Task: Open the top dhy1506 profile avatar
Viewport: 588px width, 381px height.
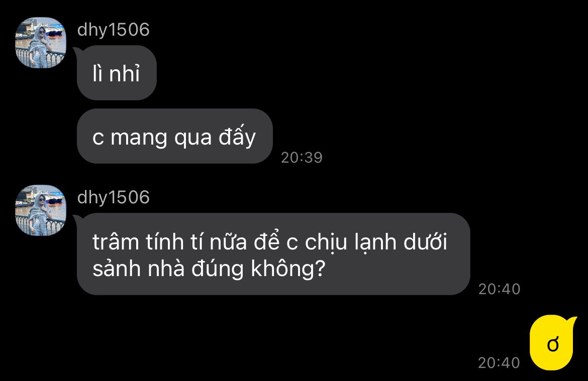Action: [41, 43]
